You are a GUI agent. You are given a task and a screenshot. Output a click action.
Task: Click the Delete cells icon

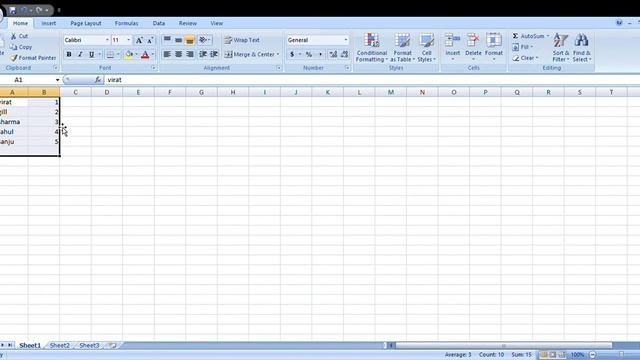473,41
